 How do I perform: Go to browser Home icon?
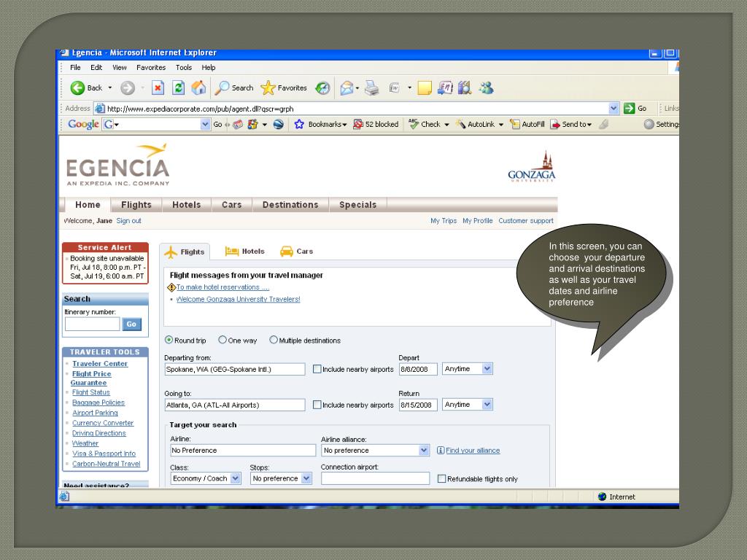[198, 87]
